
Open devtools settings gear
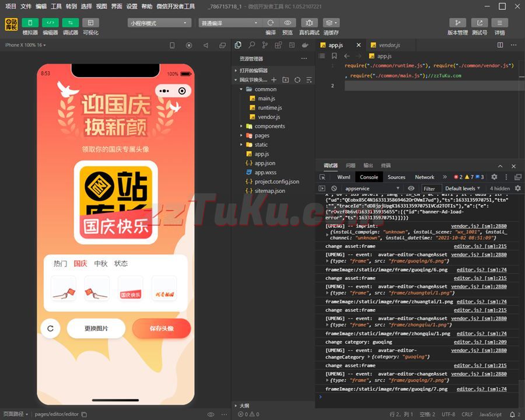pos(494,177)
